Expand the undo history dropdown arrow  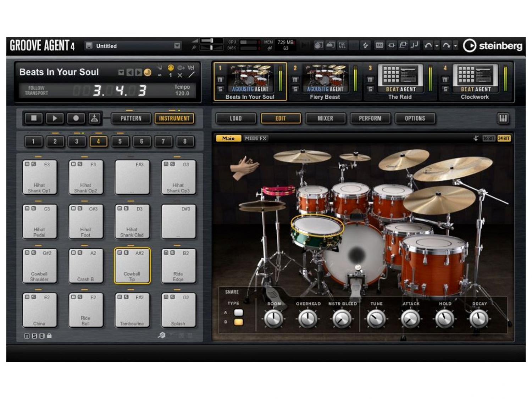(437, 46)
